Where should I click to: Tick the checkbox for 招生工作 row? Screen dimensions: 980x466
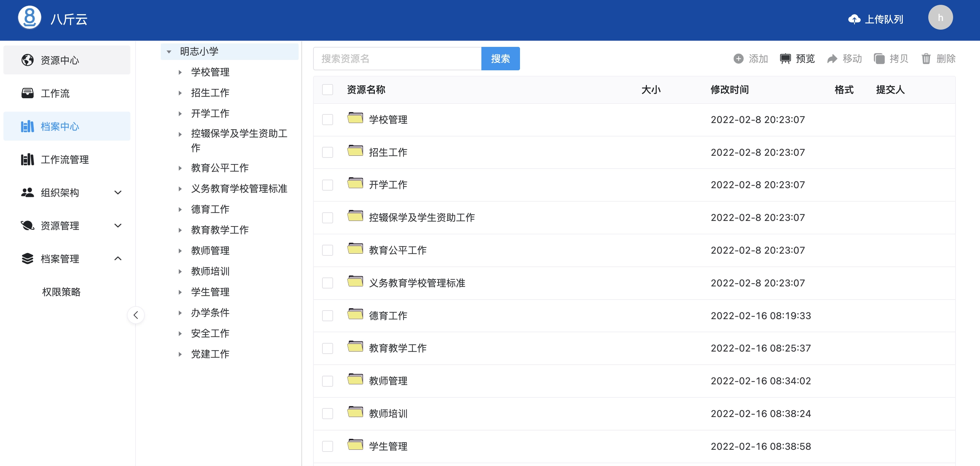pyautogui.click(x=327, y=152)
